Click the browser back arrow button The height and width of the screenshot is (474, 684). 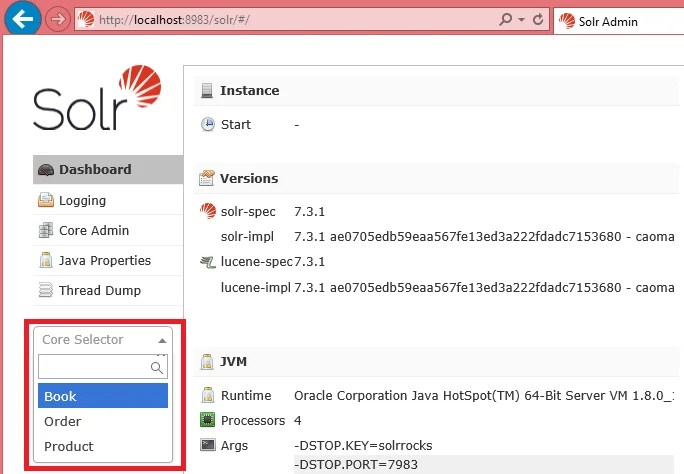coord(23,19)
